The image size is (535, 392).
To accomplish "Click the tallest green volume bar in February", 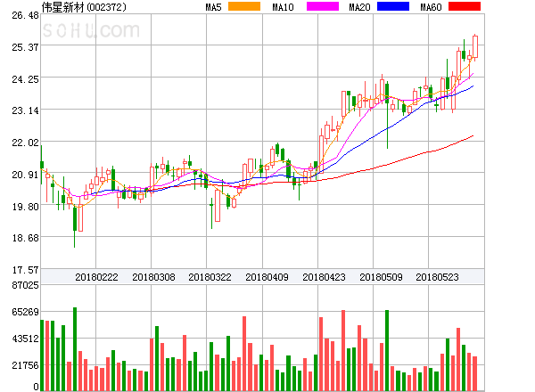I will click(x=75, y=348).
